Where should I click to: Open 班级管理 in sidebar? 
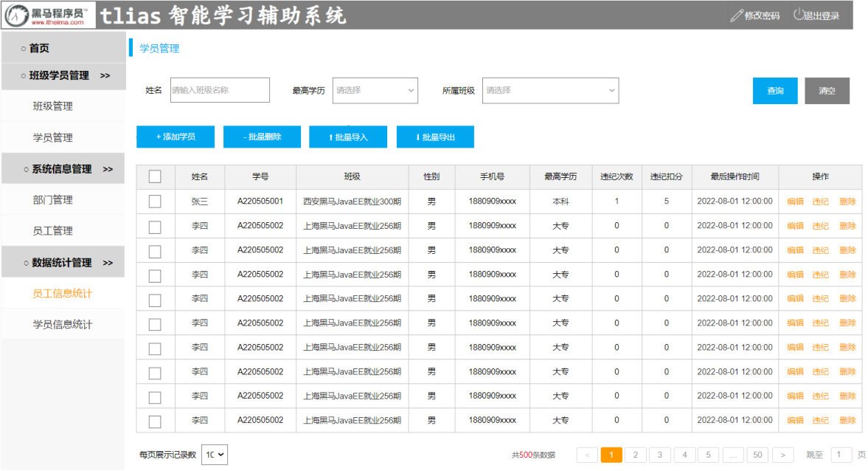52,106
